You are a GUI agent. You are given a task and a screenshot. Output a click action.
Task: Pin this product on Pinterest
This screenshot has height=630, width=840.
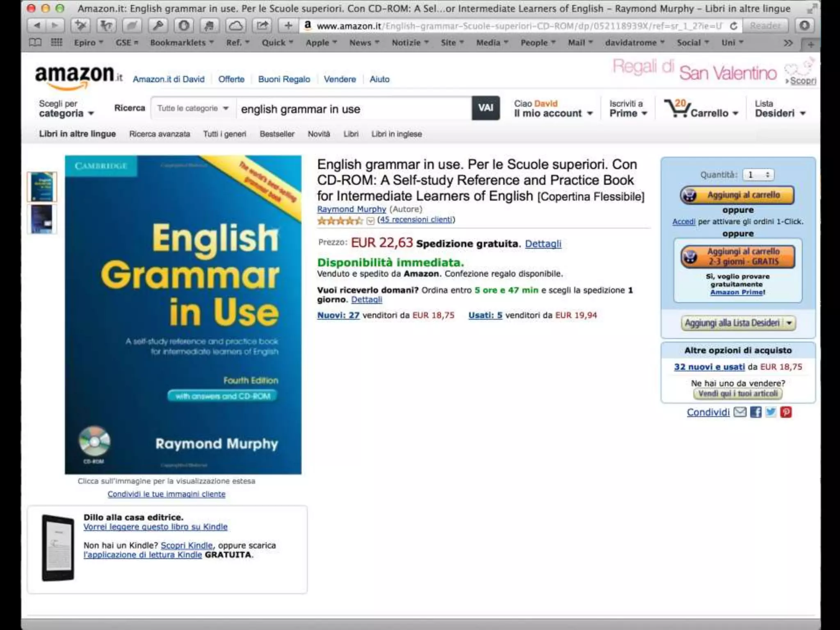coord(786,412)
